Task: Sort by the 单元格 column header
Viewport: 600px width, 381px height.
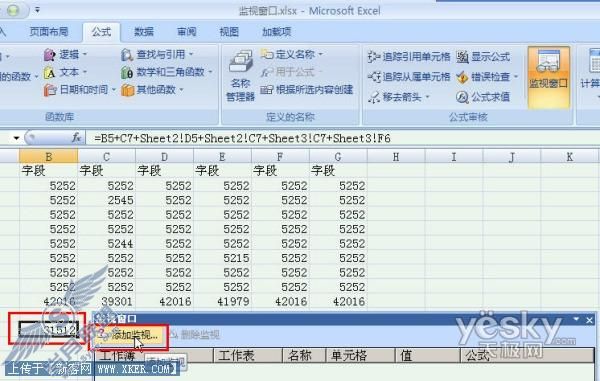Action: coord(360,356)
